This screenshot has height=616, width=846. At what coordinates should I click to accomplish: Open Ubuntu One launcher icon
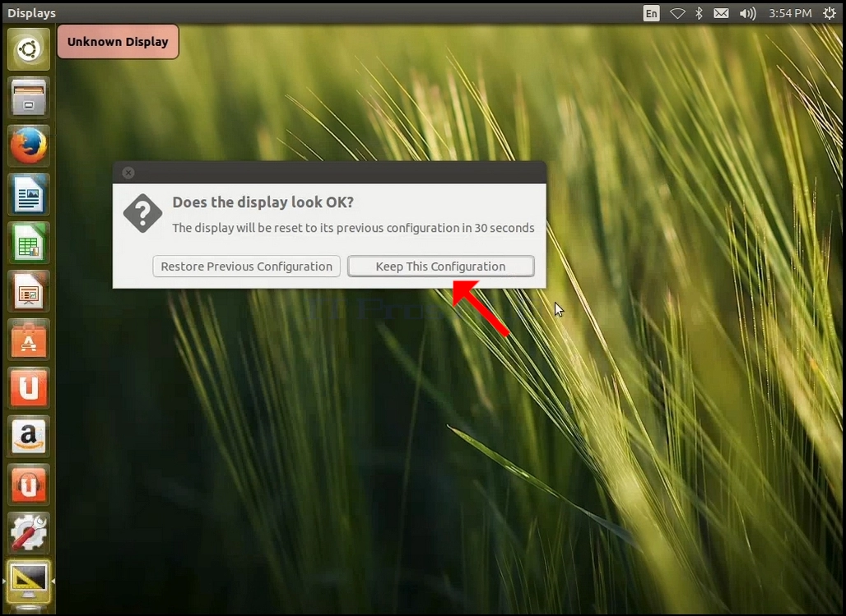pyautogui.click(x=29, y=388)
